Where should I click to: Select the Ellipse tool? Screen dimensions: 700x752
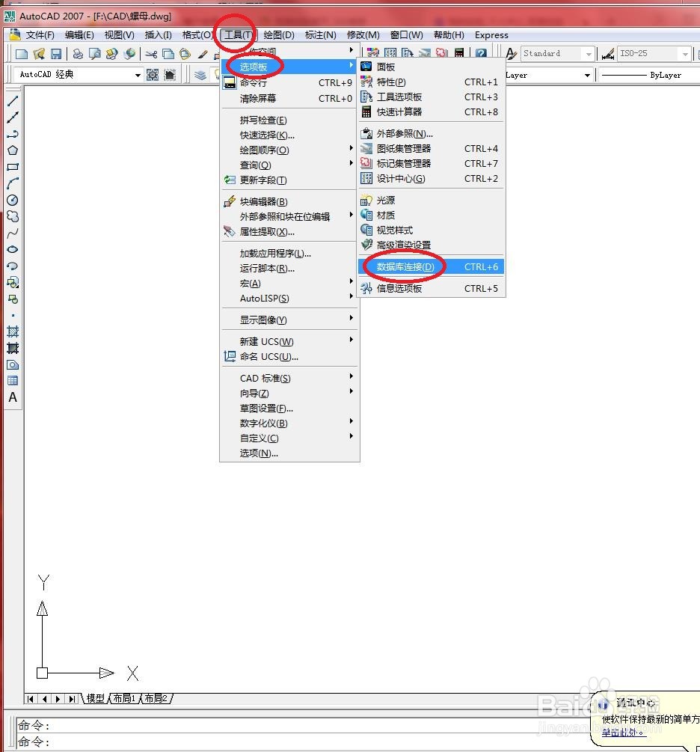pyautogui.click(x=13, y=249)
